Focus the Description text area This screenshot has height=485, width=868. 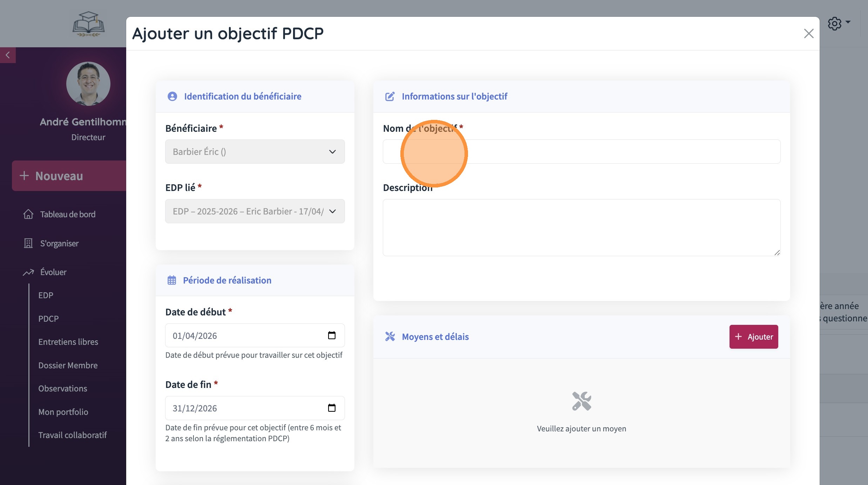(581, 228)
